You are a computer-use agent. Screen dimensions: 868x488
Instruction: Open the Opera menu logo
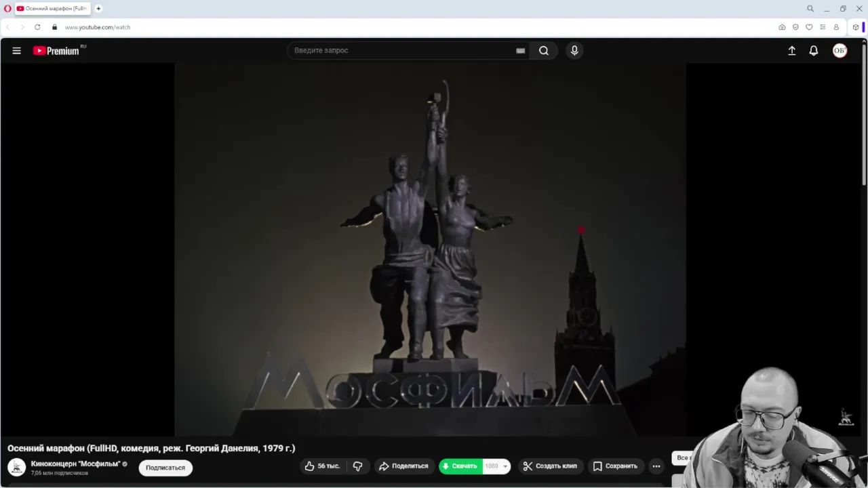7,9
